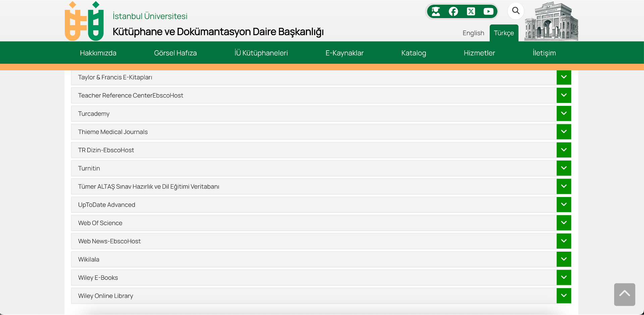Open the Görsel Hafıza menu

click(x=175, y=53)
